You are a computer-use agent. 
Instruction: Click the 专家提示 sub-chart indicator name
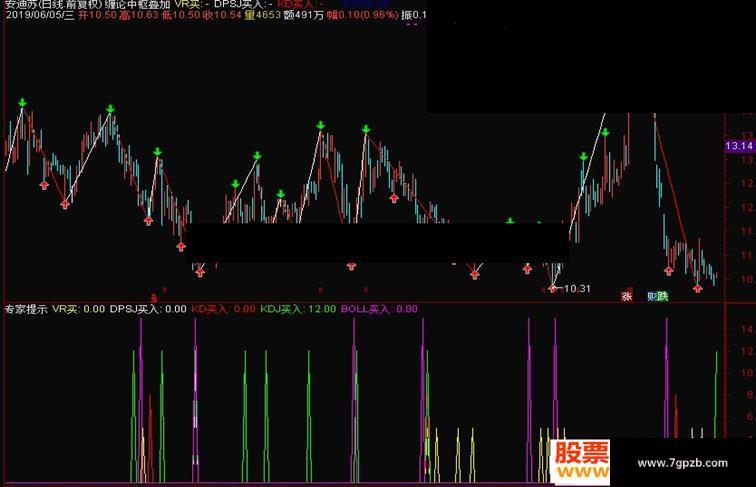26,309
